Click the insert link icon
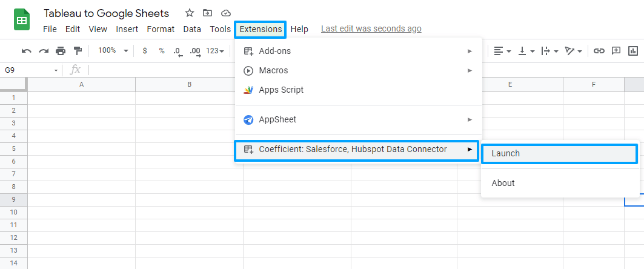Viewport: 644px width, 269px height. click(599, 51)
